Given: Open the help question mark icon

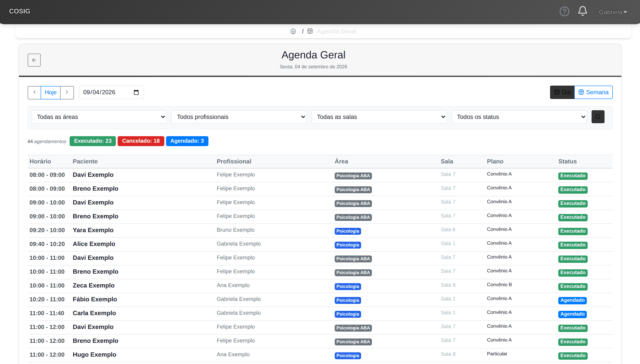Looking at the screenshot, I should [564, 11].
